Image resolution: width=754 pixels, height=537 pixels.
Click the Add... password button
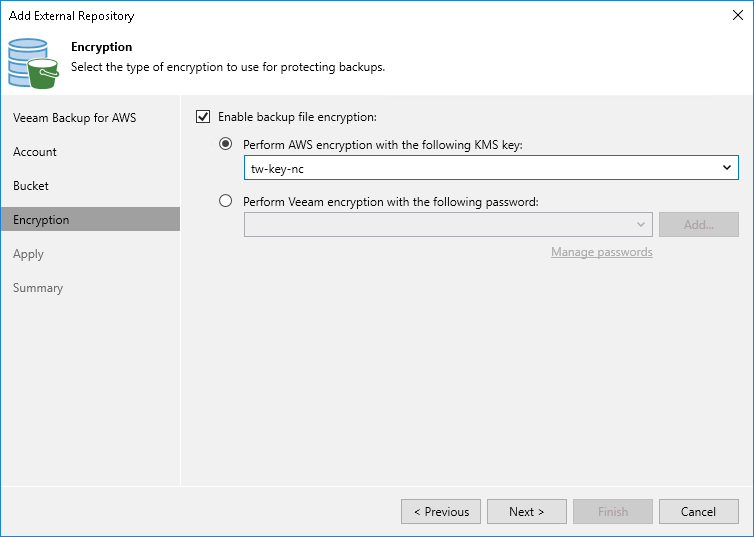tap(698, 224)
